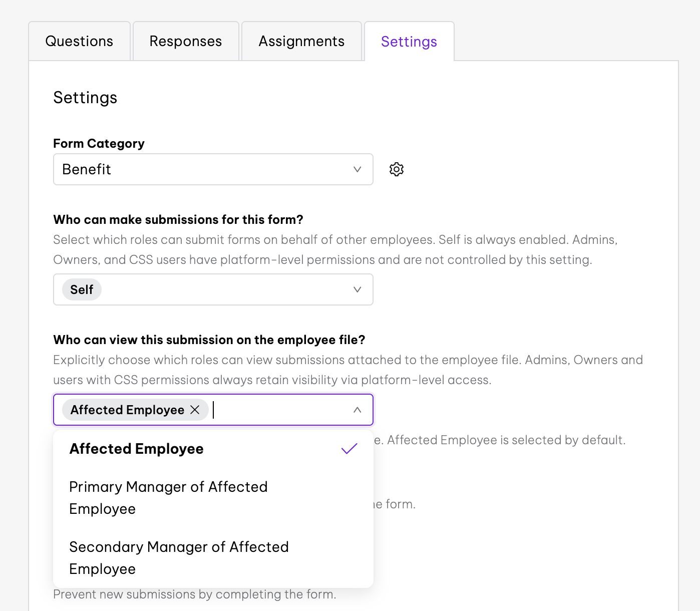Click the Form Category field label
This screenshot has width=700, height=611.
99,143
